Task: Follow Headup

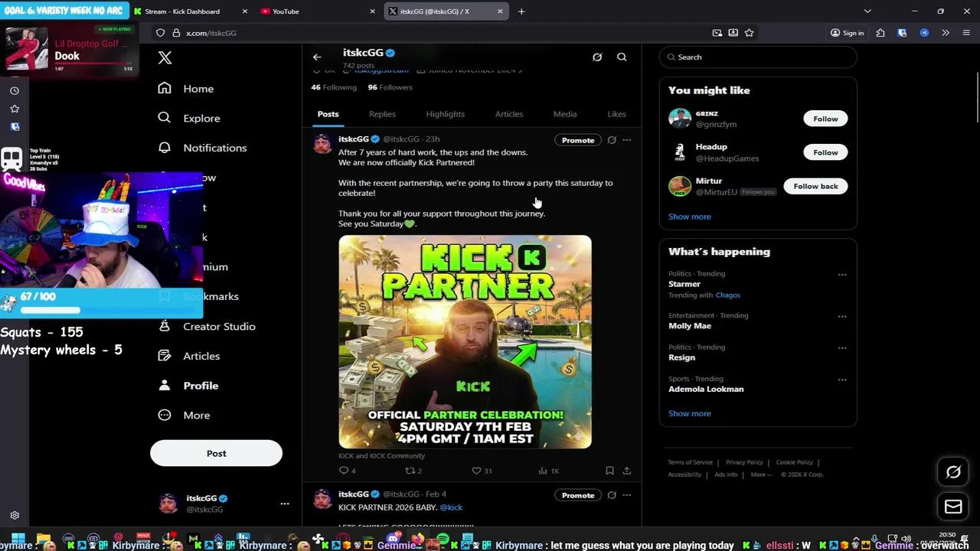Action: pos(825,152)
